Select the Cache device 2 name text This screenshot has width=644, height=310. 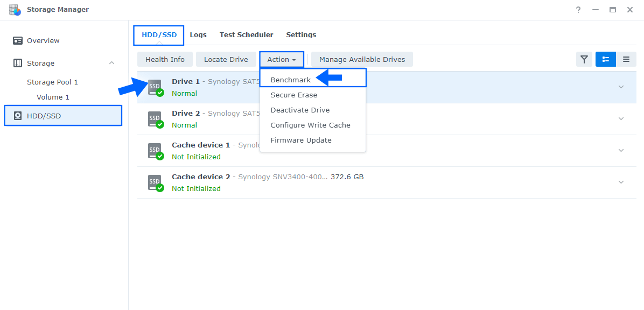pyautogui.click(x=201, y=177)
